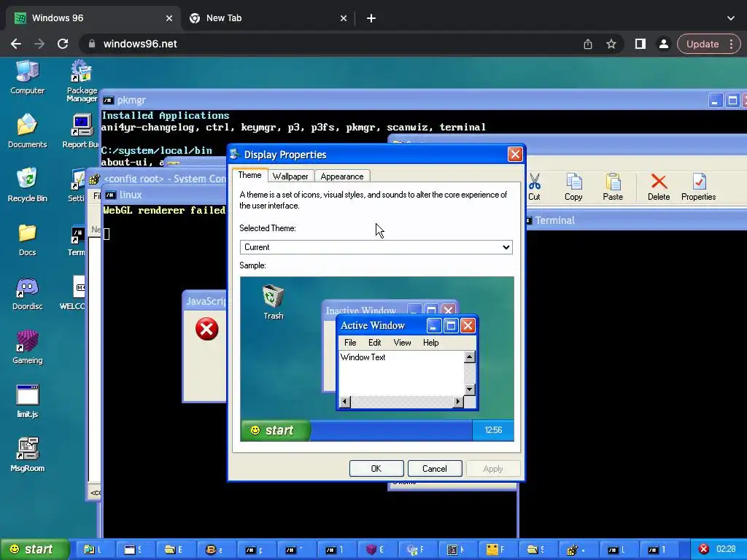Close the New Tab browser tab
747x560 pixels.
tap(344, 18)
